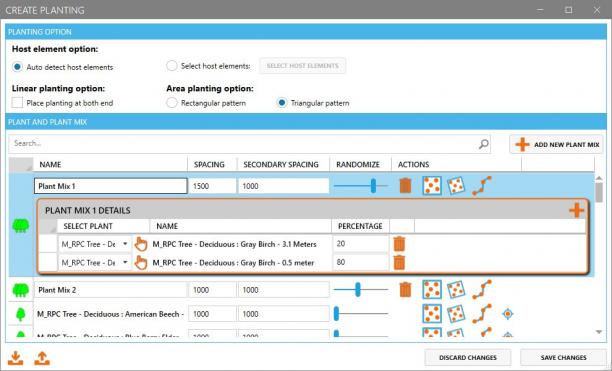612x371 pixels.
Task: Click SAVE CHANGES button
Action: point(563,357)
